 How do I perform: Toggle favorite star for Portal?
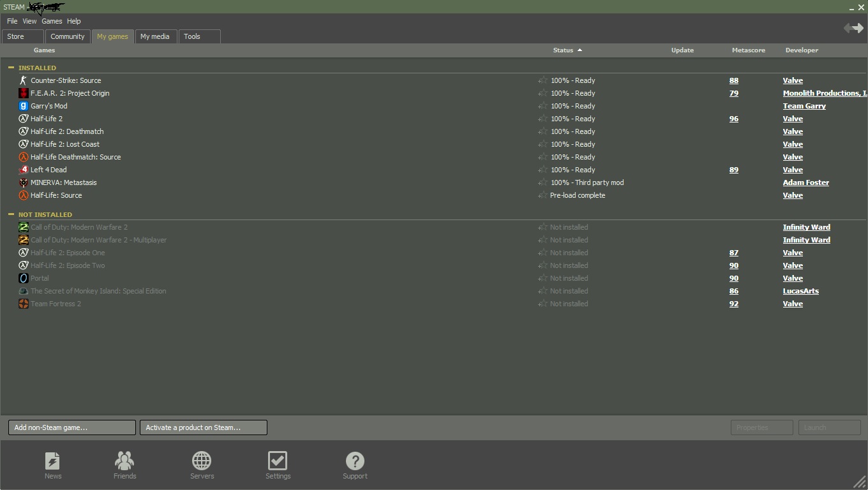(x=542, y=278)
